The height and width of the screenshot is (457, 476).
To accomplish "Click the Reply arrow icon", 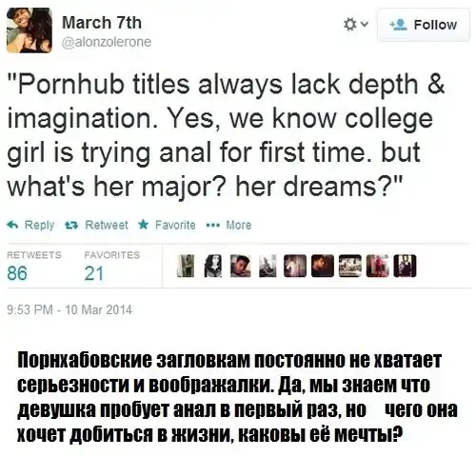I will pos(12,225).
